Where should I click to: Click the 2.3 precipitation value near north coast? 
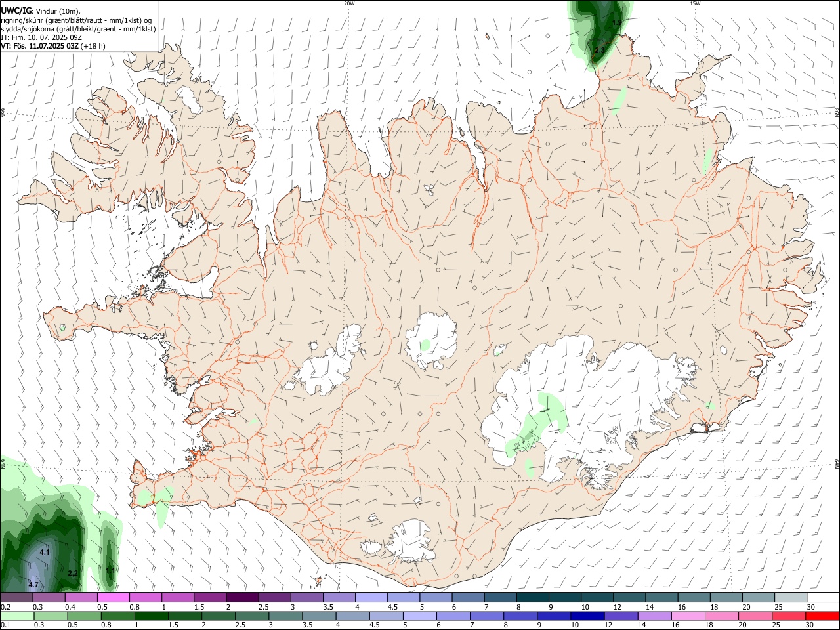600,51
